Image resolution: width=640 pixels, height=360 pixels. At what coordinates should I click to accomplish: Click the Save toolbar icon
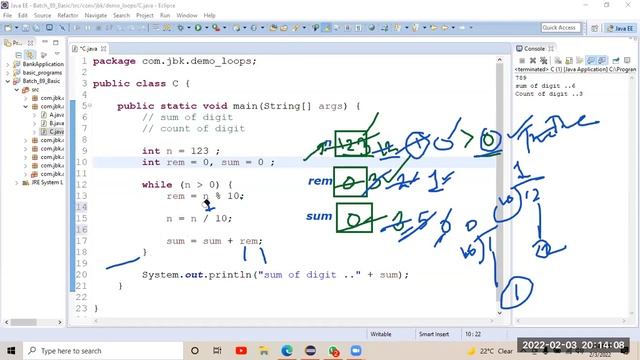coord(26,28)
